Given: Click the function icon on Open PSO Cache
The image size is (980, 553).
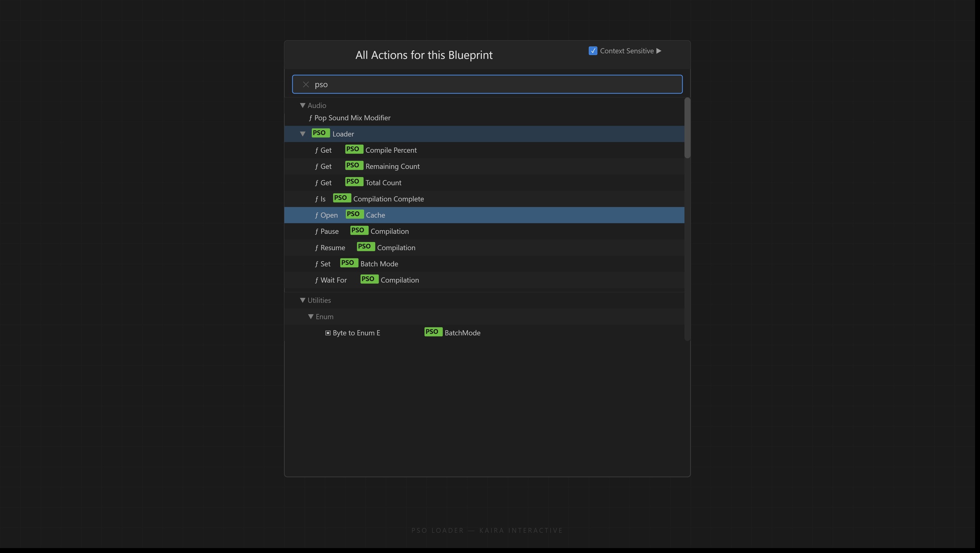Looking at the screenshot, I should pyautogui.click(x=316, y=215).
